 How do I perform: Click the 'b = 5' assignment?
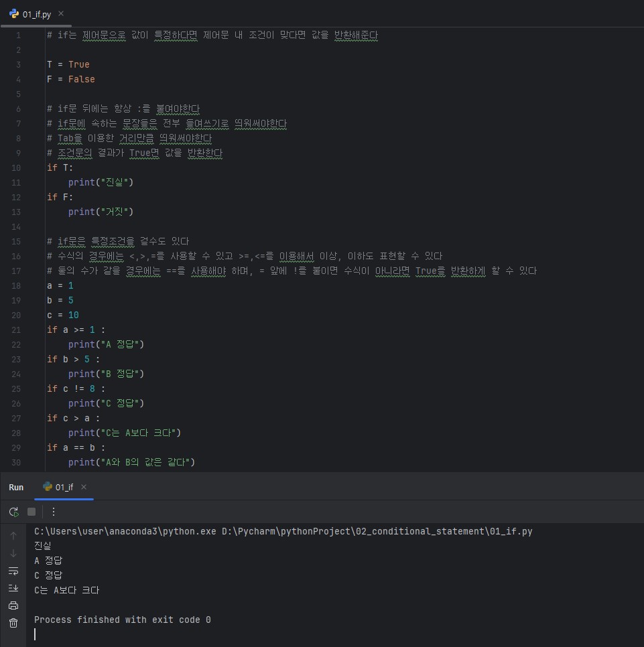coord(60,300)
